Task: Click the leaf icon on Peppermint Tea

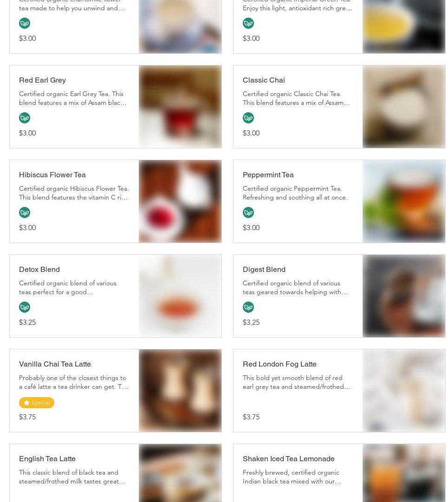Action: 248,212
